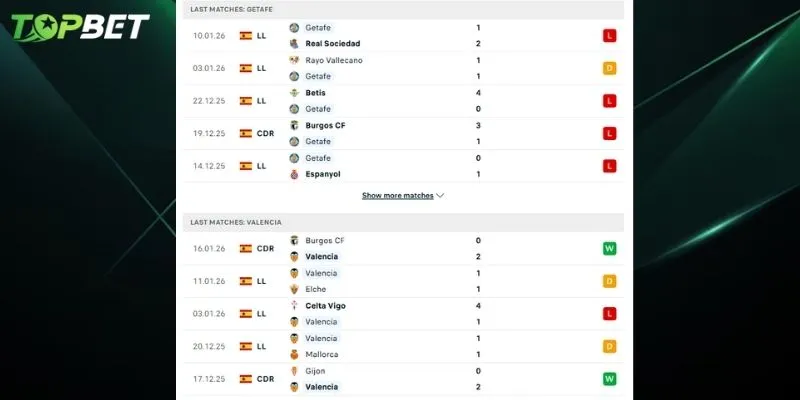800x400 pixels.
Task: Click the Betis club crest icon
Action: (294, 92)
